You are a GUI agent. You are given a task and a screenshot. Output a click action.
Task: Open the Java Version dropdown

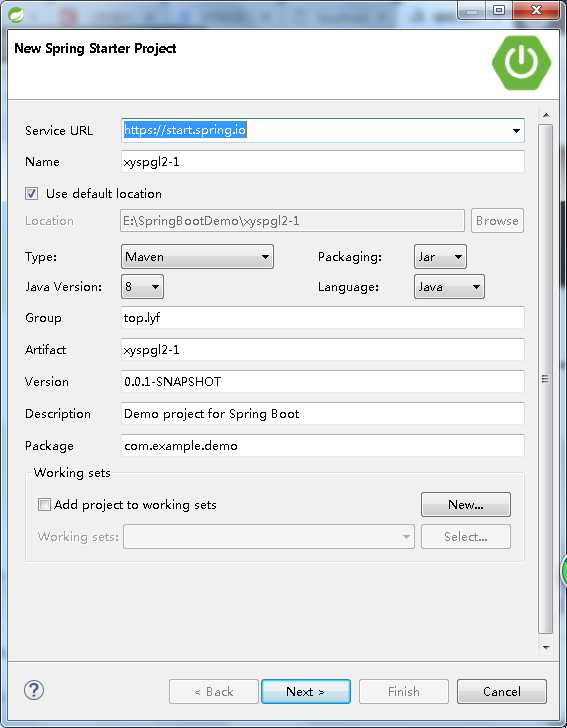pos(143,287)
